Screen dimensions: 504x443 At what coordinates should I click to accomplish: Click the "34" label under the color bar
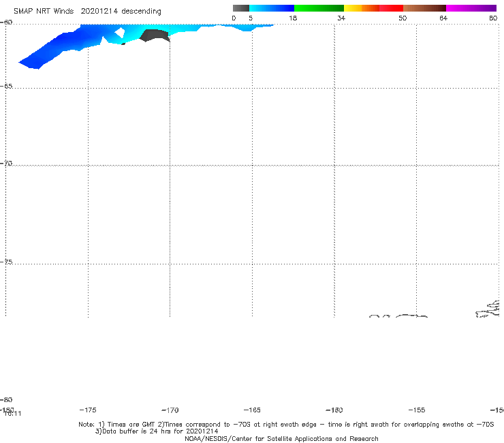tap(341, 18)
